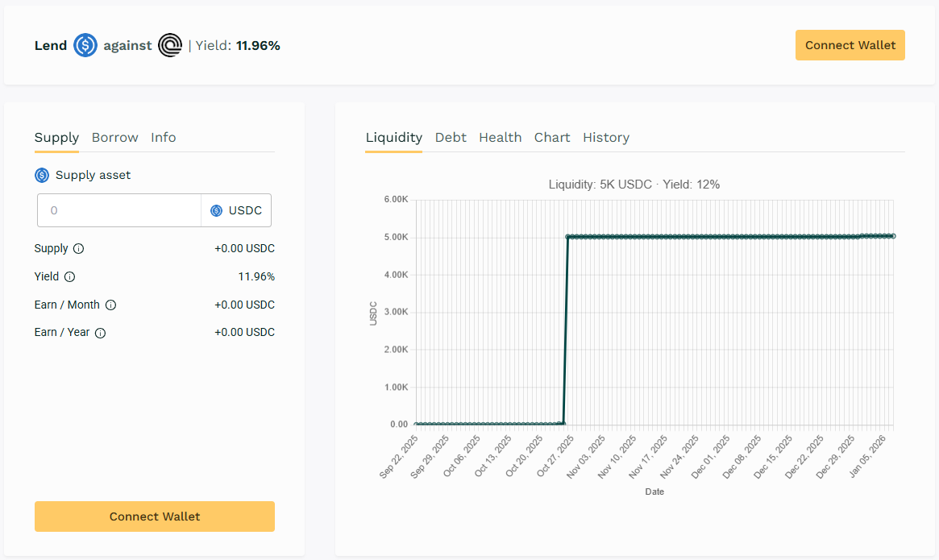The width and height of the screenshot is (939, 560).
Task: Show the Chart tab
Action: (552, 138)
